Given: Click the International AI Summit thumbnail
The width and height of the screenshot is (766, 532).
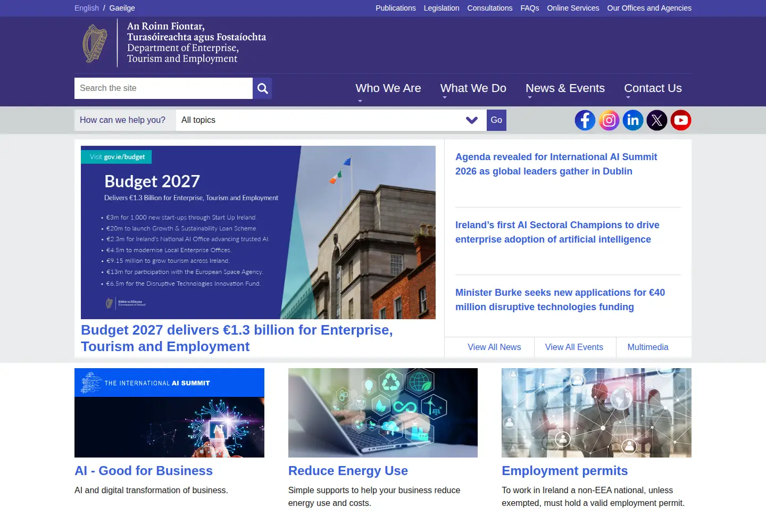Looking at the screenshot, I should pos(169,413).
